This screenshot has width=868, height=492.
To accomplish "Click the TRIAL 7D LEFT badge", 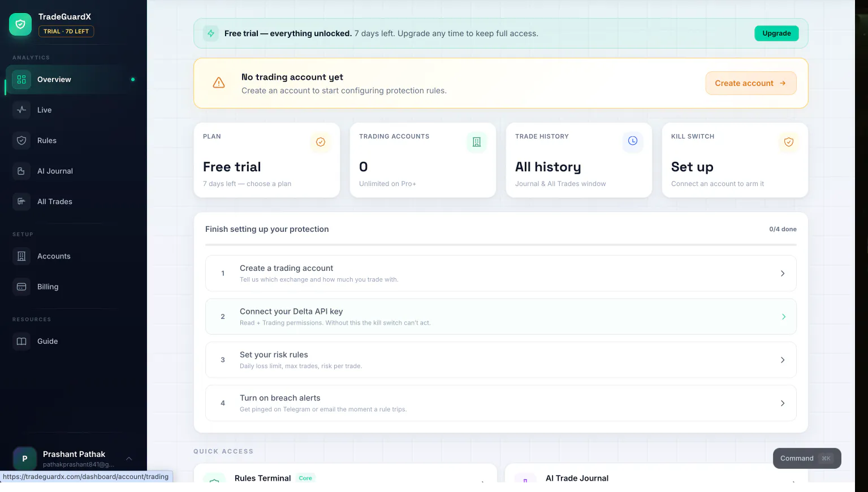I will click(x=66, y=32).
